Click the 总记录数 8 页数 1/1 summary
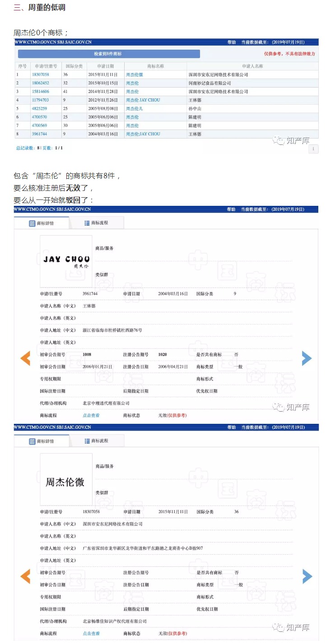 [40, 148]
